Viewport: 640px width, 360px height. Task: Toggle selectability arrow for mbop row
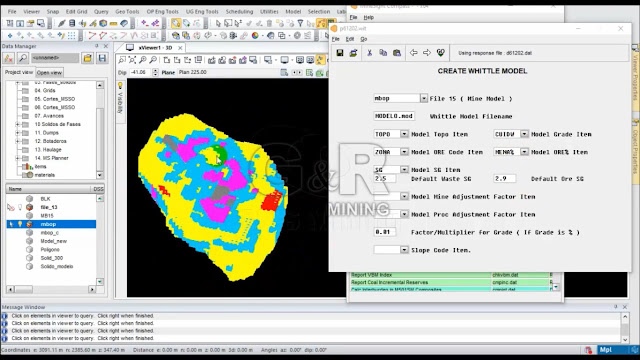click(11, 224)
